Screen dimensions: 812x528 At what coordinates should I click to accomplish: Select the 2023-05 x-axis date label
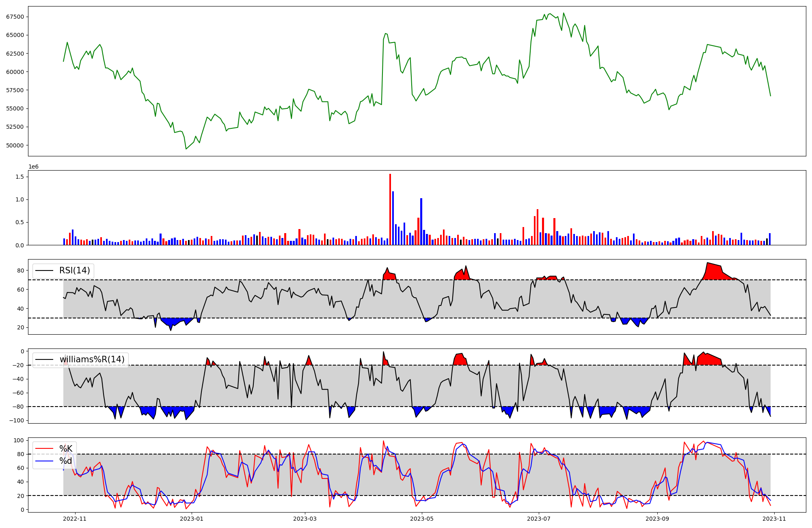tap(422, 519)
